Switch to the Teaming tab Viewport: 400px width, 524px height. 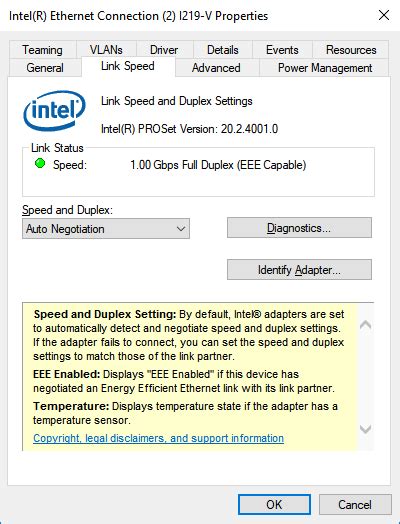point(42,50)
